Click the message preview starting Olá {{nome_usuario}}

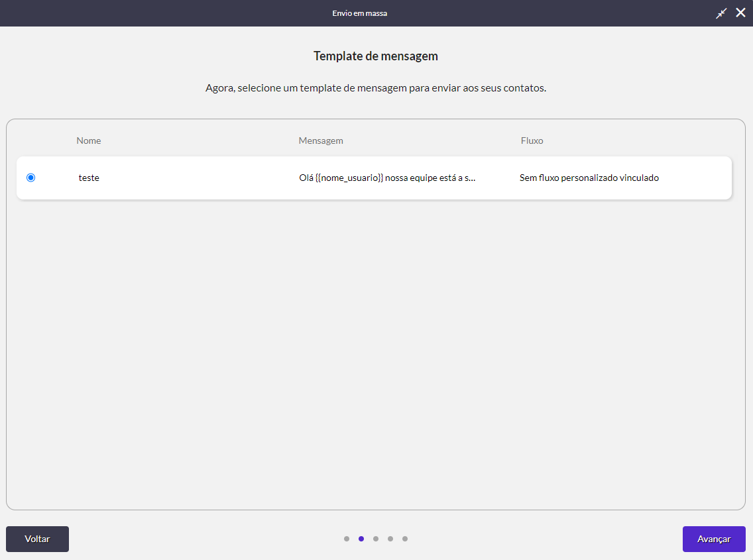(387, 178)
